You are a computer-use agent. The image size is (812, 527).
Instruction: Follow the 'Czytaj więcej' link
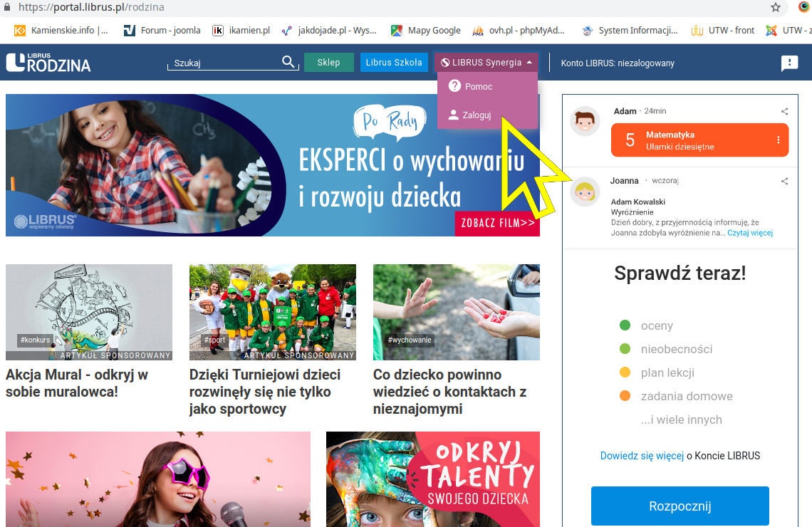750,233
